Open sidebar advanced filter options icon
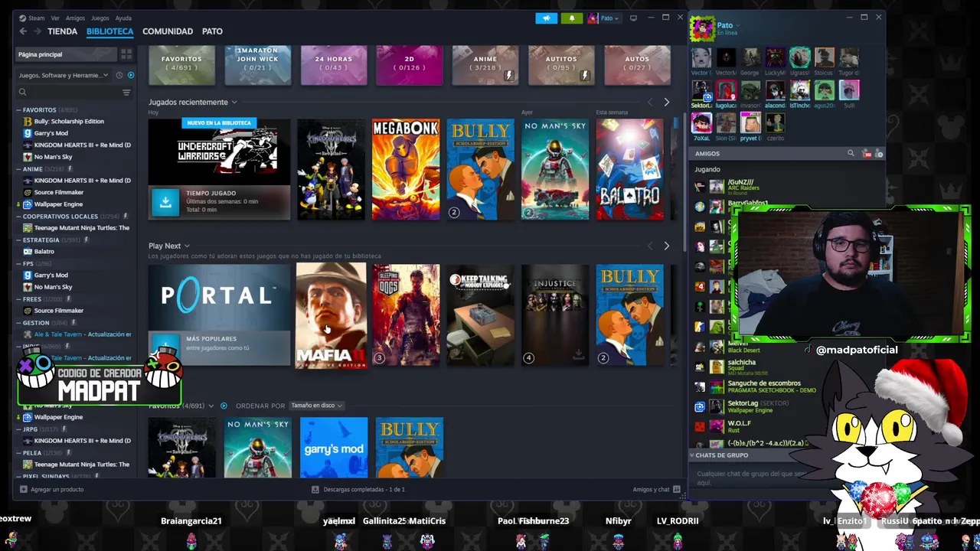 [126, 92]
